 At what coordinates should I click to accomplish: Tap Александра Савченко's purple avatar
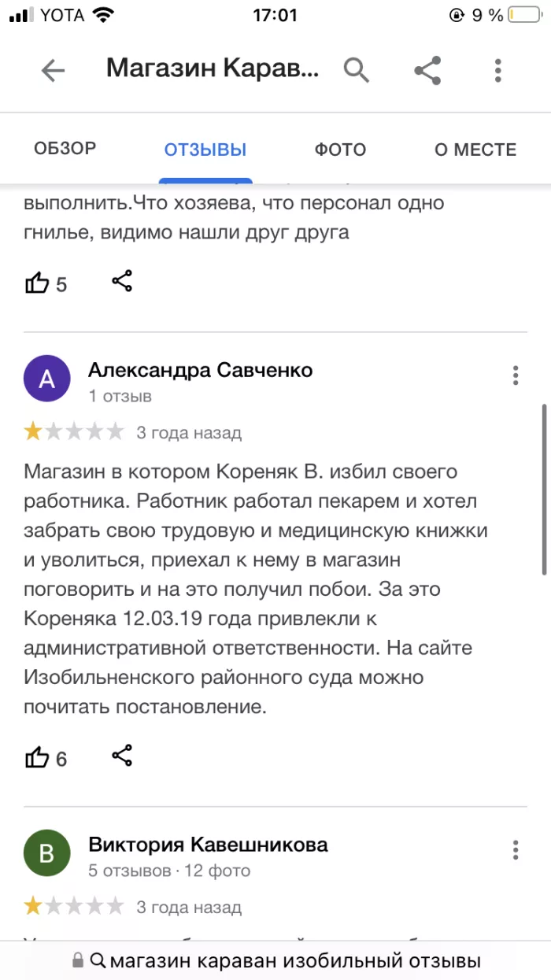coord(46,378)
